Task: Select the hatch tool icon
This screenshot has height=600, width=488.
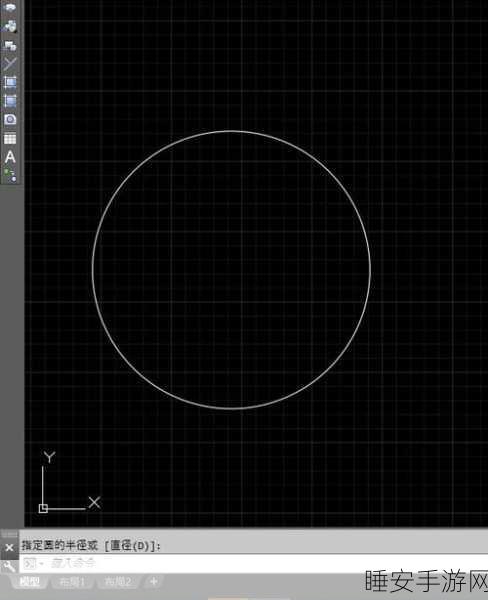Action: tap(10, 82)
